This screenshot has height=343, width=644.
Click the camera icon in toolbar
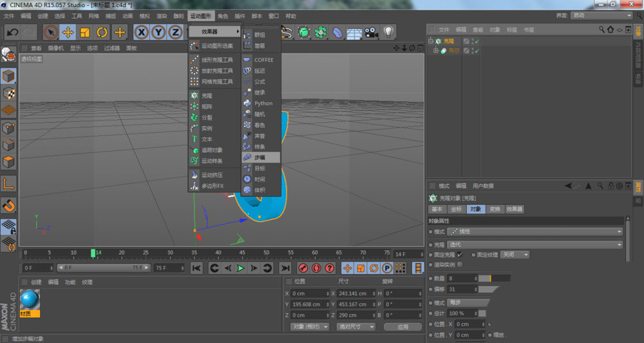(x=372, y=32)
